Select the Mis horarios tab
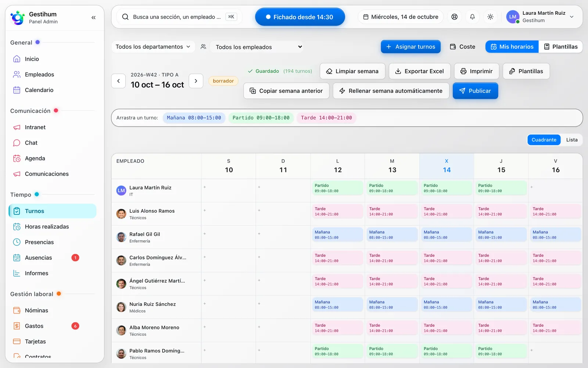The image size is (588, 368). tap(512, 47)
